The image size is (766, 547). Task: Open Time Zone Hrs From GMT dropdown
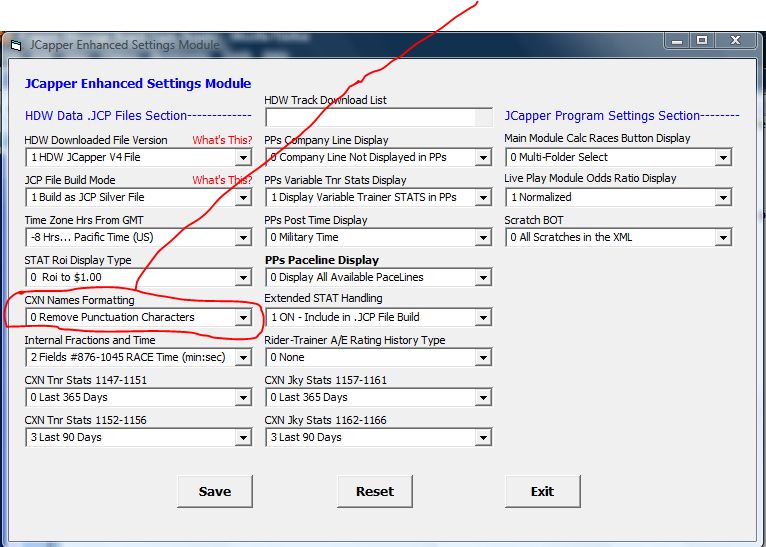pos(243,237)
